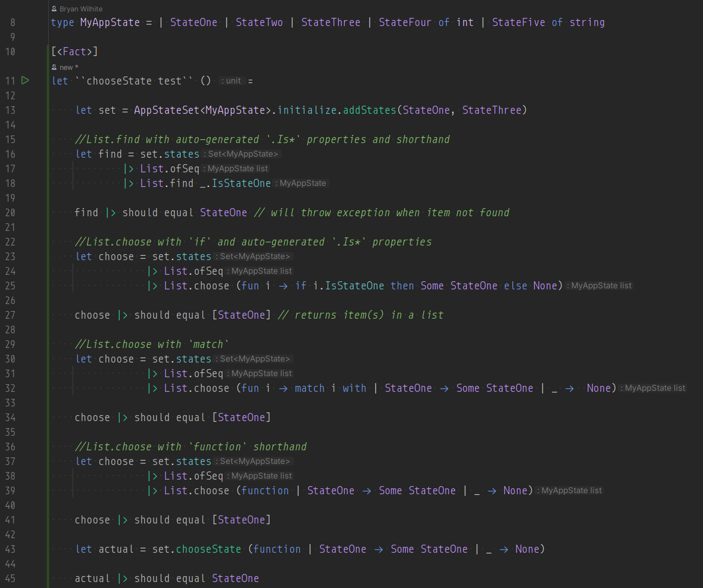Click the MyAppState list hint on line 31

[260, 373]
